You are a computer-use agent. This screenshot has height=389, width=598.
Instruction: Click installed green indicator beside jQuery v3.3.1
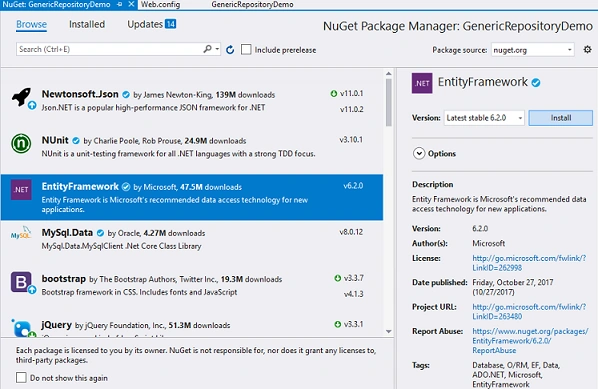pyautogui.click(x=338, y=324)
